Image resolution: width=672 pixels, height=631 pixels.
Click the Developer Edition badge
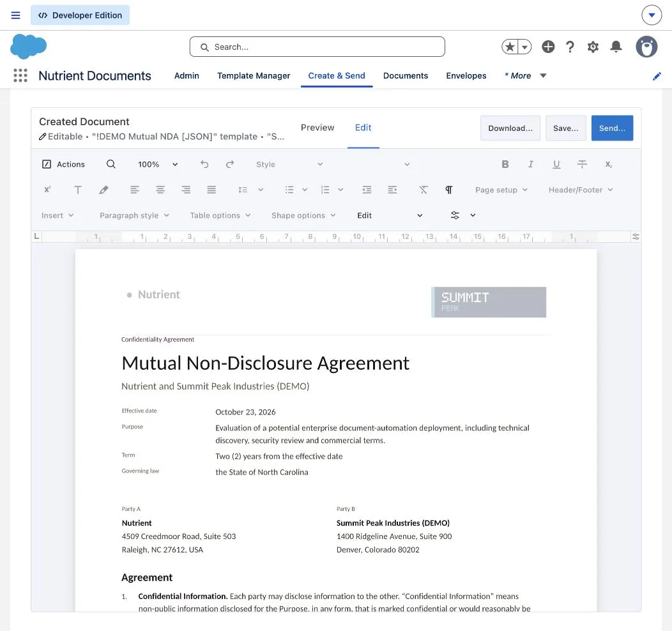pyautogui.click(x=80, y=15)
